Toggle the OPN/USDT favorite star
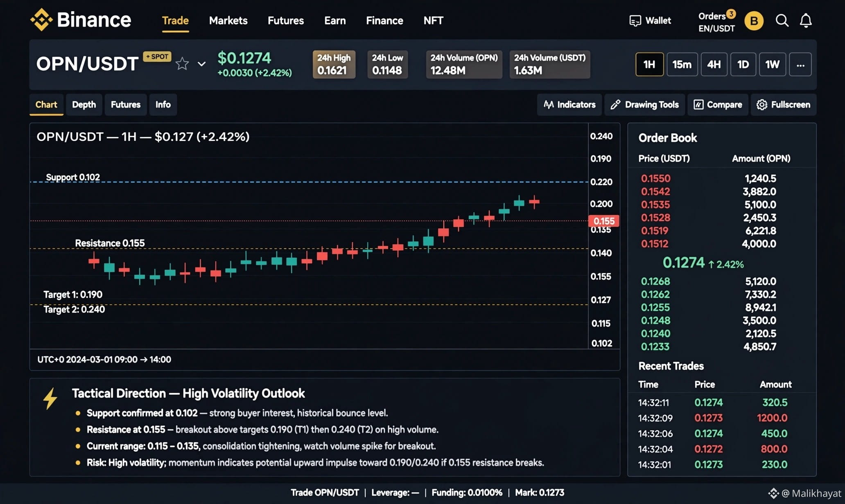Image resolution: width=845 pixels, height=504 pixels. point(182,64)
